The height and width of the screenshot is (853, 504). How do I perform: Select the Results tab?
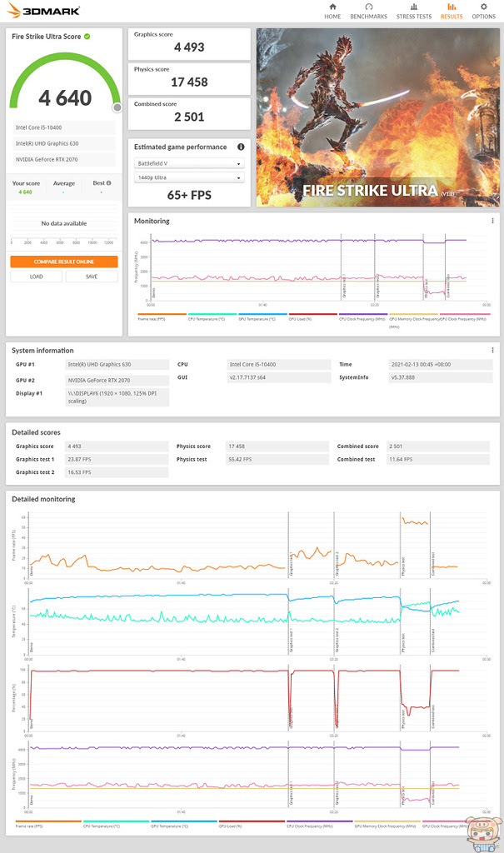(452, 12)
